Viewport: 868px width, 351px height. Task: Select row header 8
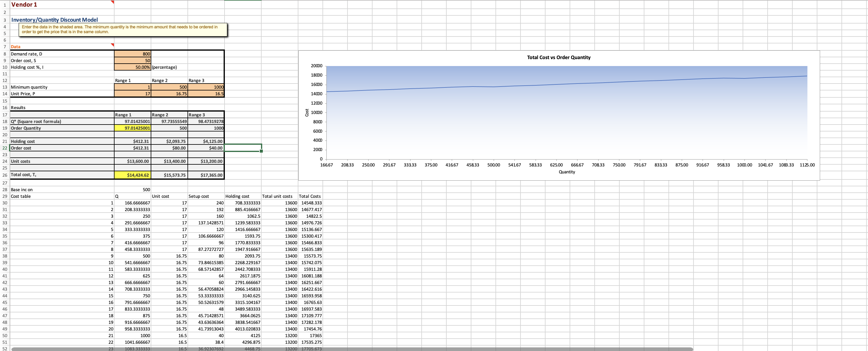pyautogui.click(x=5, y=54)
